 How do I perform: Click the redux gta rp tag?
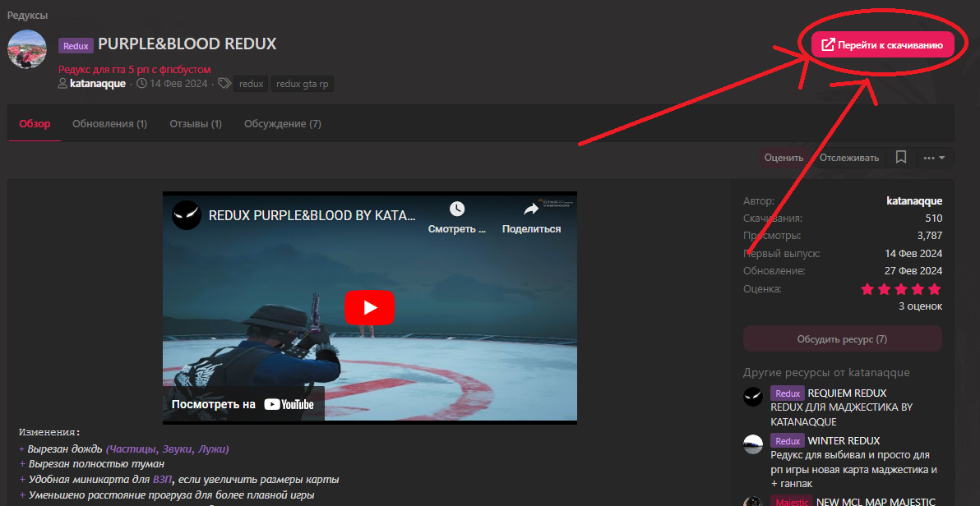coord(303,84)
